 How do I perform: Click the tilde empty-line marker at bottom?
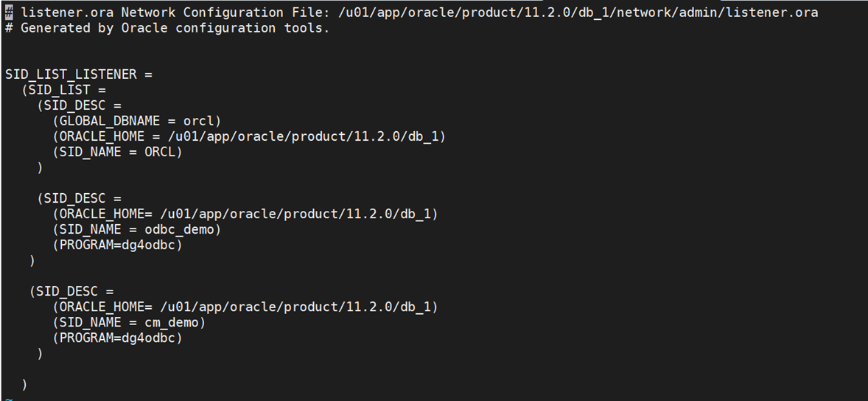click(x=8, y=397)
